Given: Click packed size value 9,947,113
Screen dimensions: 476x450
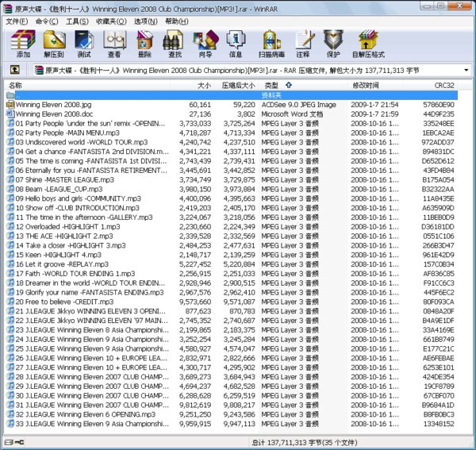Looking at the screenshot, I should (x=240, y=424).
